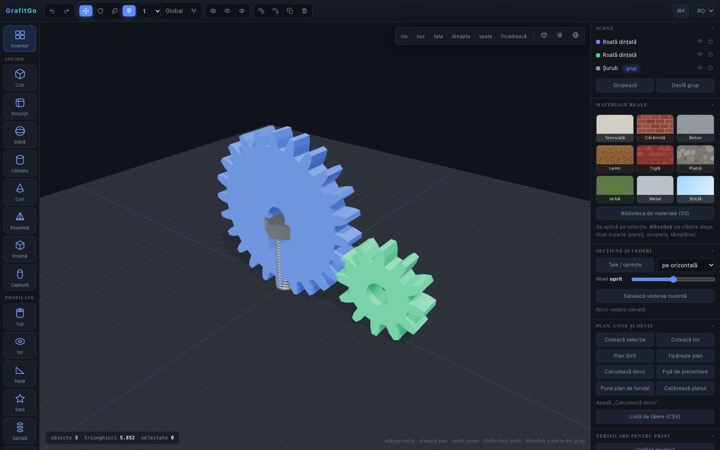Select the Piramidă shape tool
This screenshot has width=720, height=450.
(x=20, y=220)
